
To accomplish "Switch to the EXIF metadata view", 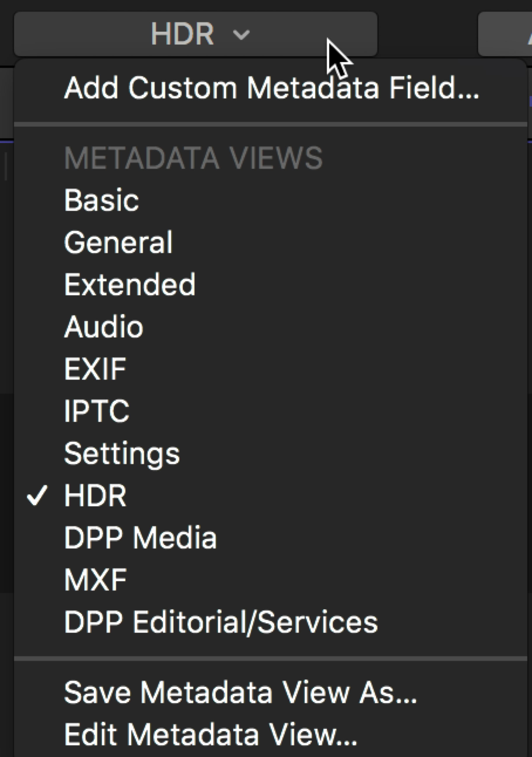I will [95, 369].
